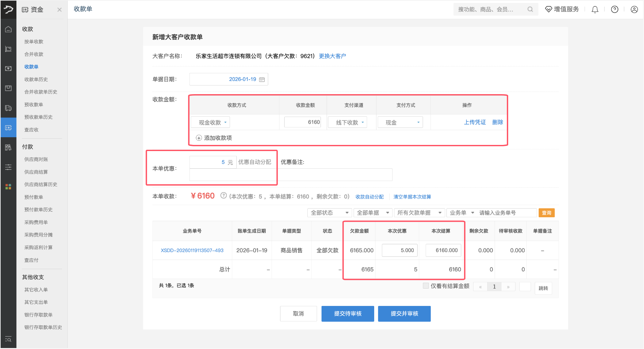Click the 提交并审核 button
Viewport: 644px width, 349px height.
click(404, 314)
